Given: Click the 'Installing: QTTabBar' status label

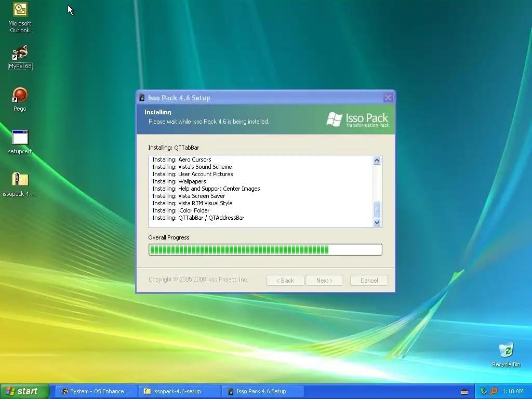Looking at the screenshot, I should (x=174, y=148).
